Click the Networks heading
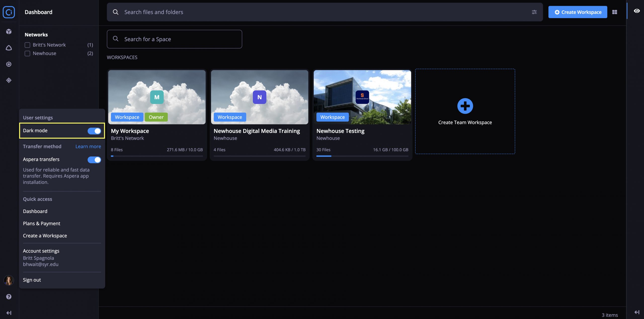The width and height of the screenshot is (644, 319). click(x=36, y=35)
